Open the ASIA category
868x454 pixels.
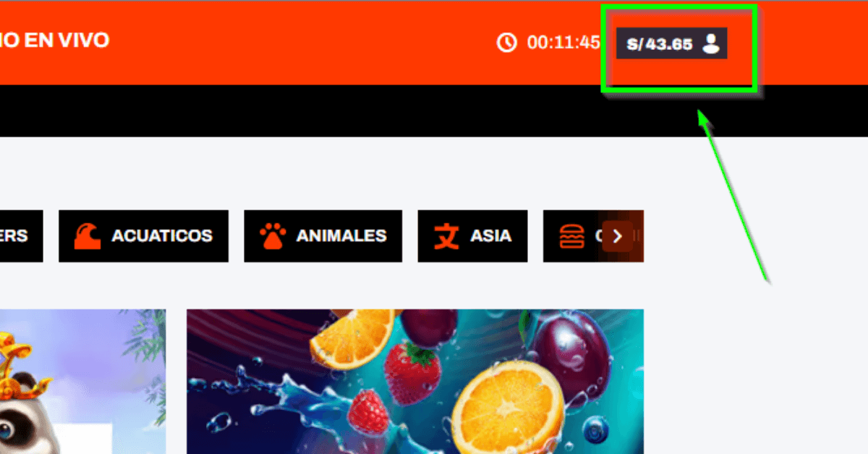pyautogui.click(x=472, y=236)
